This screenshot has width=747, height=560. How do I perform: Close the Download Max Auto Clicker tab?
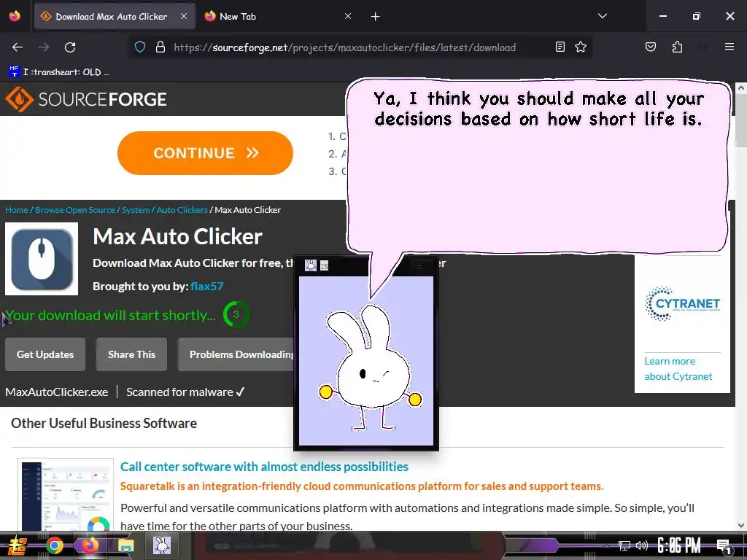pyautogui.click(x=184, y=16)
